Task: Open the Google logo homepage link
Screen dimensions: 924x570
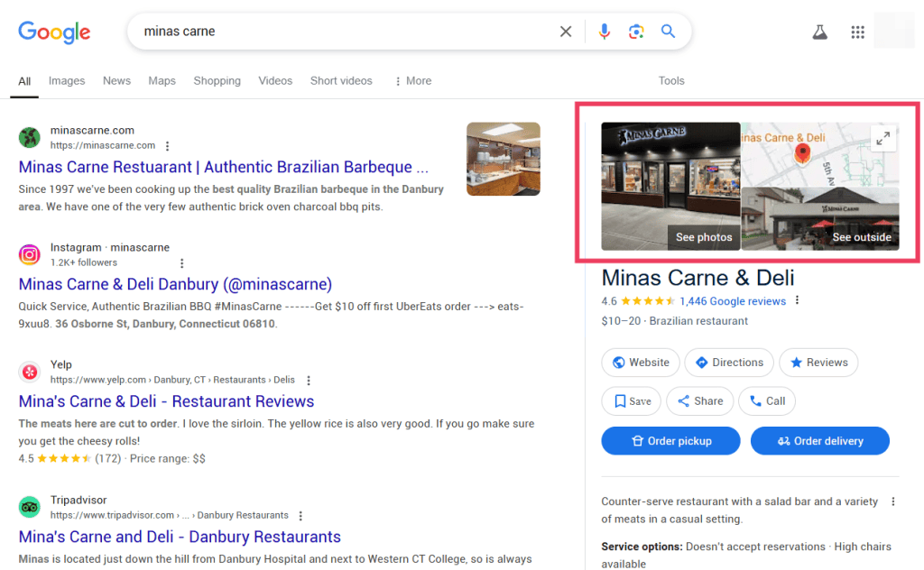Action: pyautogui.click(x=54, y=32)
